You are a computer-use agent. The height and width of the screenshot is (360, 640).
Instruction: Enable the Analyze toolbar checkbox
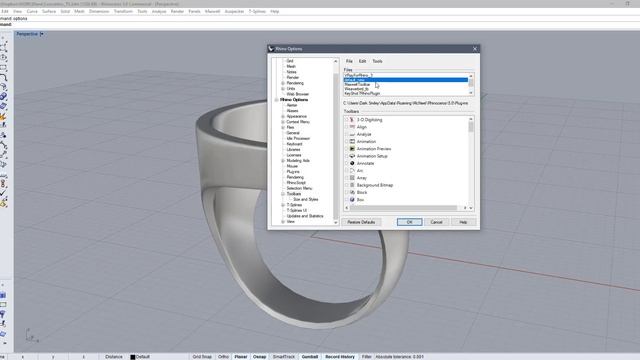coord(347,134)
